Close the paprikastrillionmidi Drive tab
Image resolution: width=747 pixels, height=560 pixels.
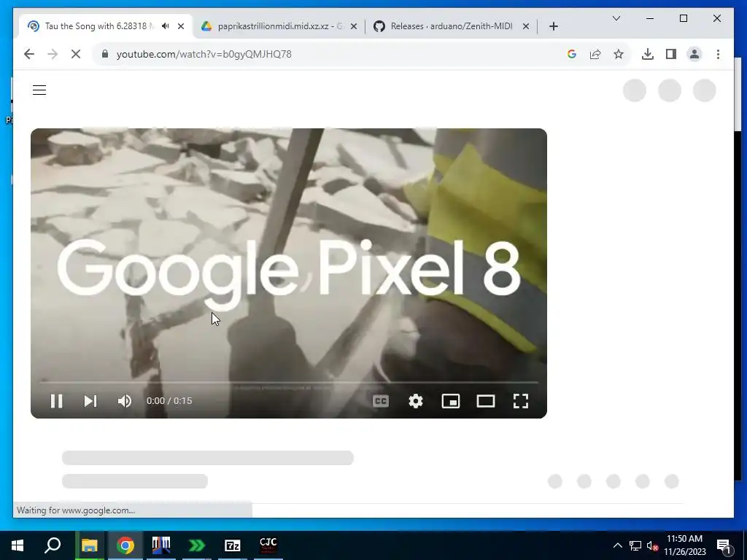354,26
